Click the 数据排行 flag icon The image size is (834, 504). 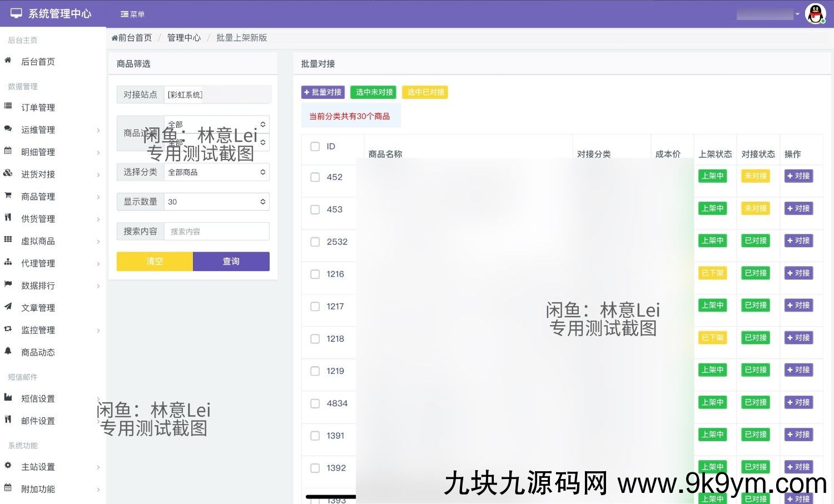pyautogui.click(x=8, y=285)
